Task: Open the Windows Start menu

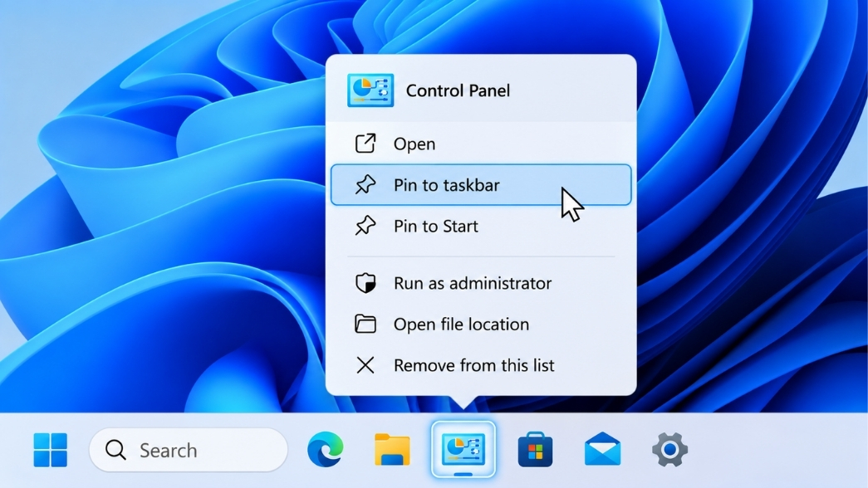Action: [51, 450]
